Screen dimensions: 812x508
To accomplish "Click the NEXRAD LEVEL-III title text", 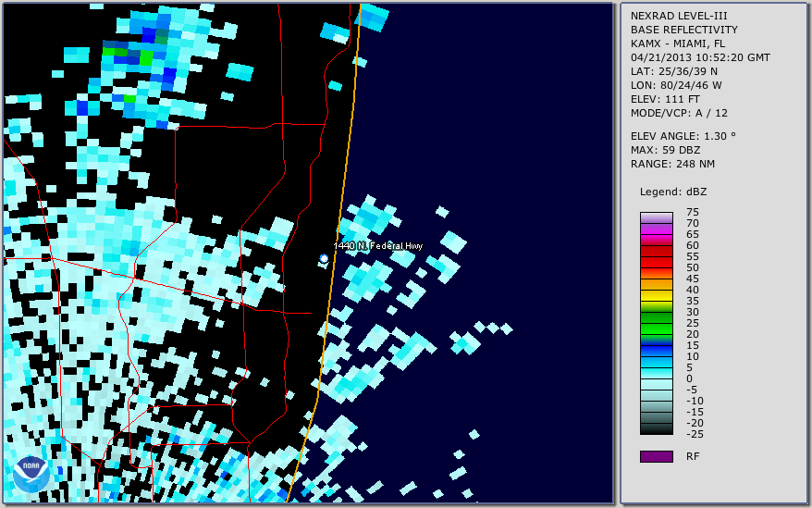I will tap(679, 16).
